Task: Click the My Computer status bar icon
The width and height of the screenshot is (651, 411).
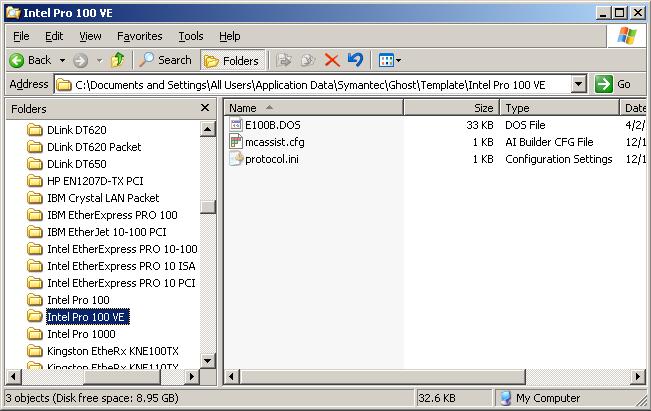Action: point(506,398)
